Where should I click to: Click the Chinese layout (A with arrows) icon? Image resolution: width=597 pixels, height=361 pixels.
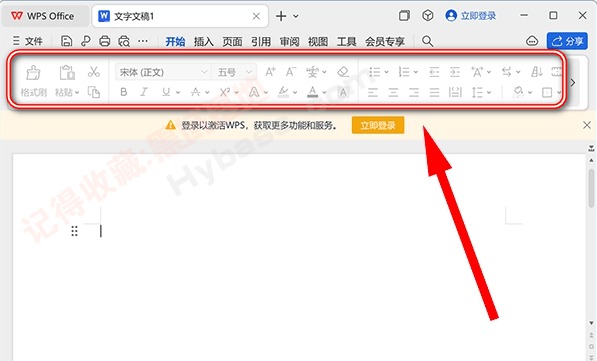477,72
